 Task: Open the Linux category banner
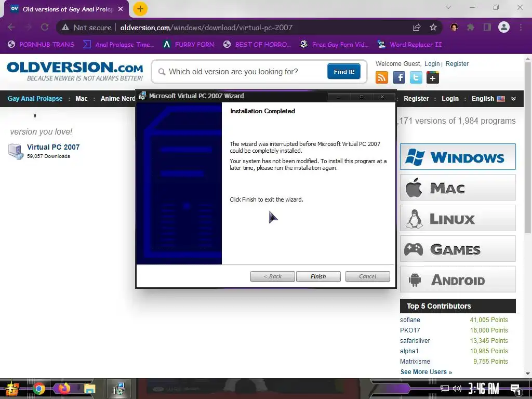pyautogui.click(x=458, y=218)
